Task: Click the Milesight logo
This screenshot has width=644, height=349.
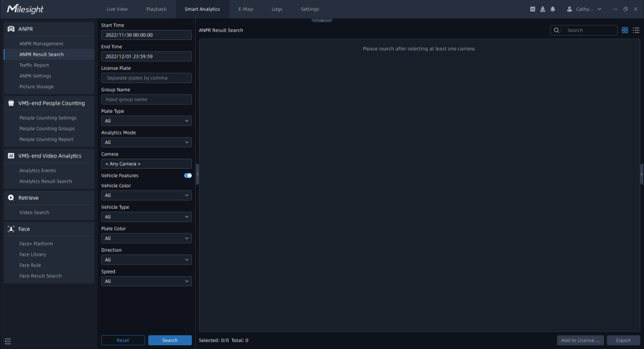Action: (x=25, y=9)
